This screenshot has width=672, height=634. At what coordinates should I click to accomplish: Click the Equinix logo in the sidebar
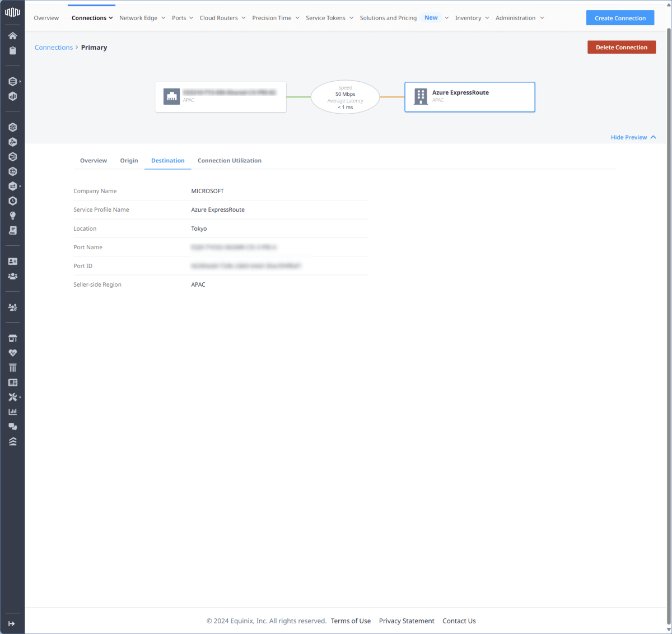coord(12,12)
